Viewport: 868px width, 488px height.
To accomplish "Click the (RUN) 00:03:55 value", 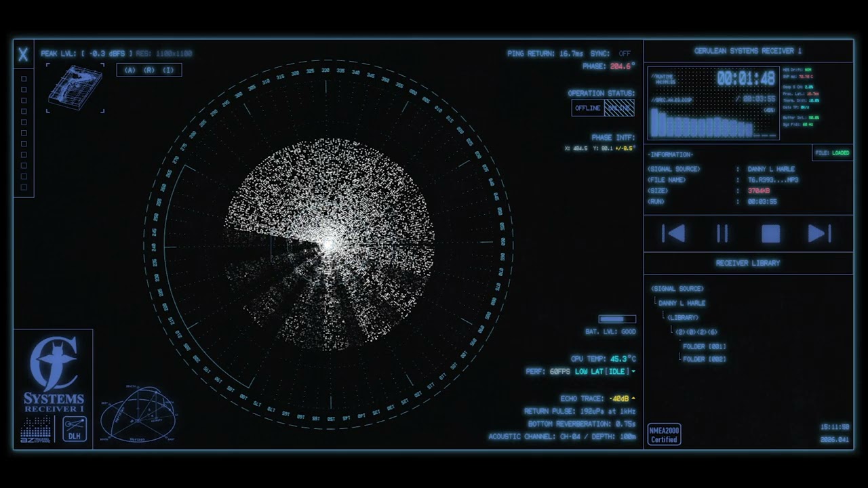I will 763,202.
